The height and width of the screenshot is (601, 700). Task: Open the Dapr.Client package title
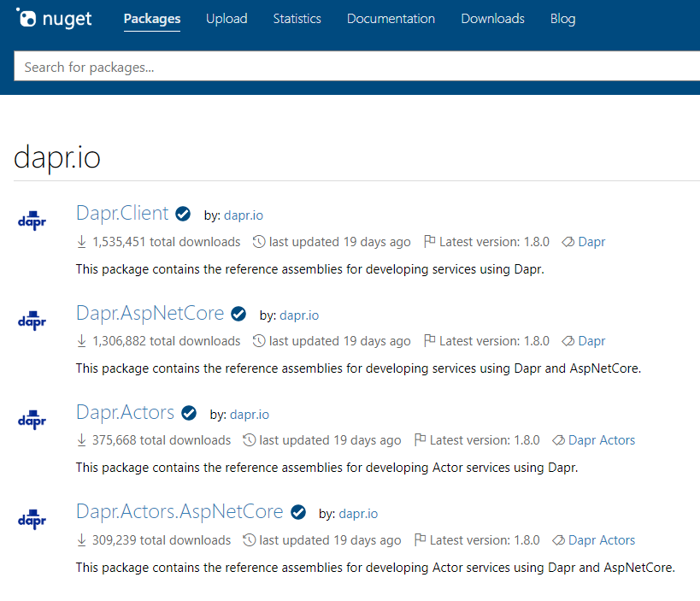(x=122, y=213)
